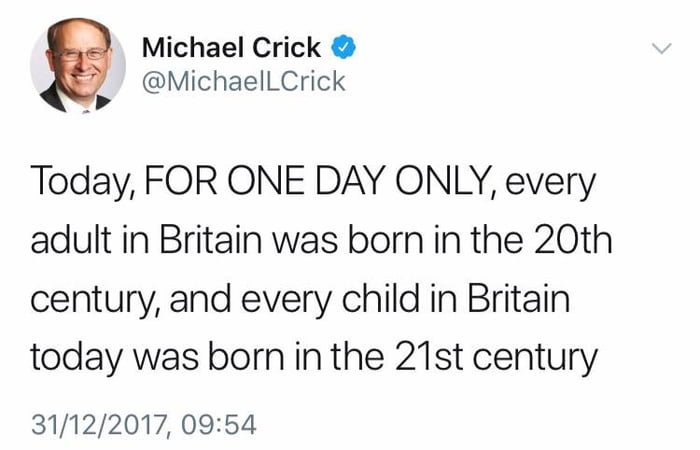Open Michael Crick's profile photo
This screenshot has width=700, height=450.
point(78,66)
